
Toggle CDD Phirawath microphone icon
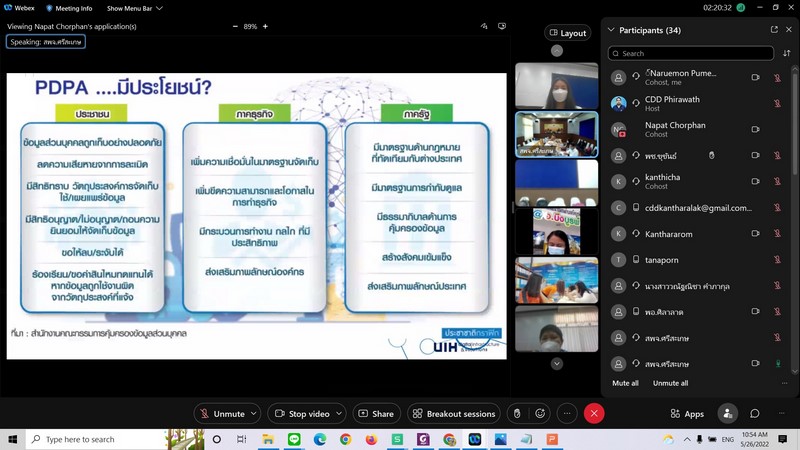[x=777, y=104]
